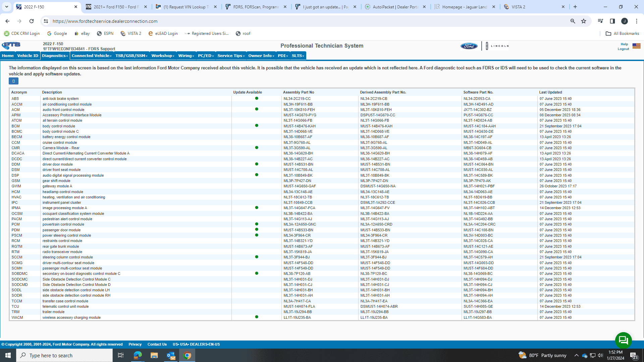The width and height of the screenshot is (644, 362).
Task: Open the Diagnostics dropdown menu
Action: (x=55, y=56)
